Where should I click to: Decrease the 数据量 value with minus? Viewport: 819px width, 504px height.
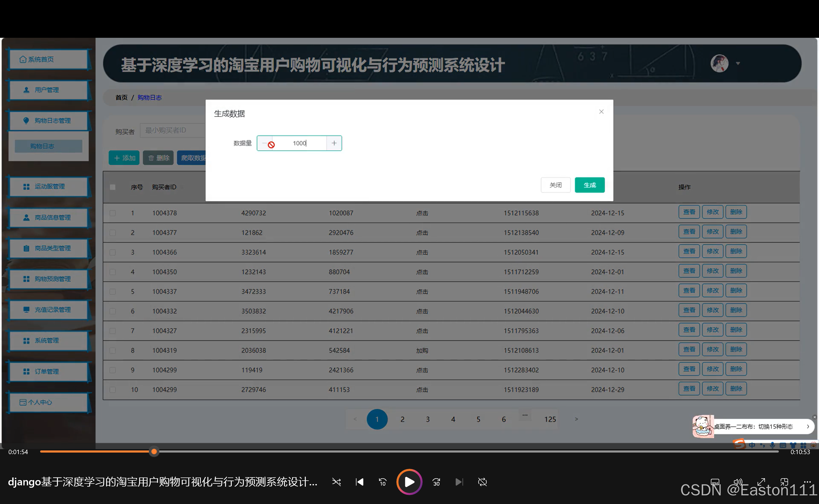pyautogui.click(x=265, y=143)
